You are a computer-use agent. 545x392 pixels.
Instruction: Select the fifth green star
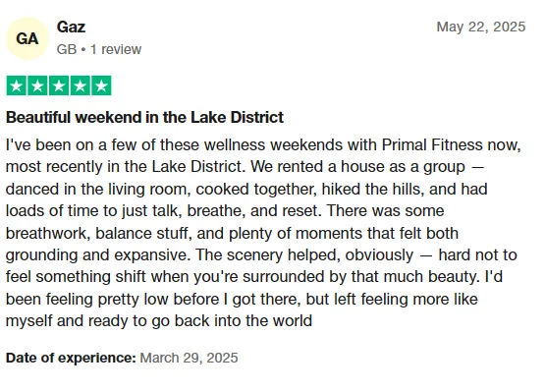tap(101, 85)
